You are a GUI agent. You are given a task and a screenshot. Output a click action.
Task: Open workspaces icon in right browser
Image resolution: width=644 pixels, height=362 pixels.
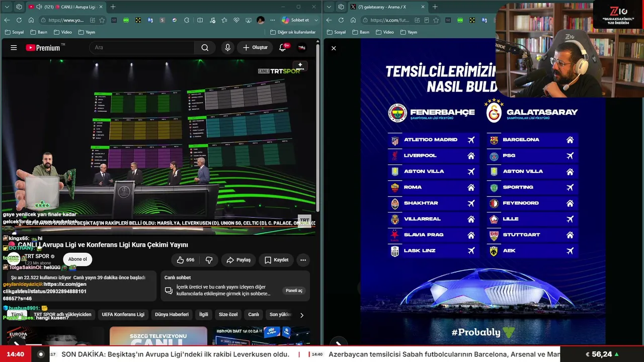[x=341, y=7]
